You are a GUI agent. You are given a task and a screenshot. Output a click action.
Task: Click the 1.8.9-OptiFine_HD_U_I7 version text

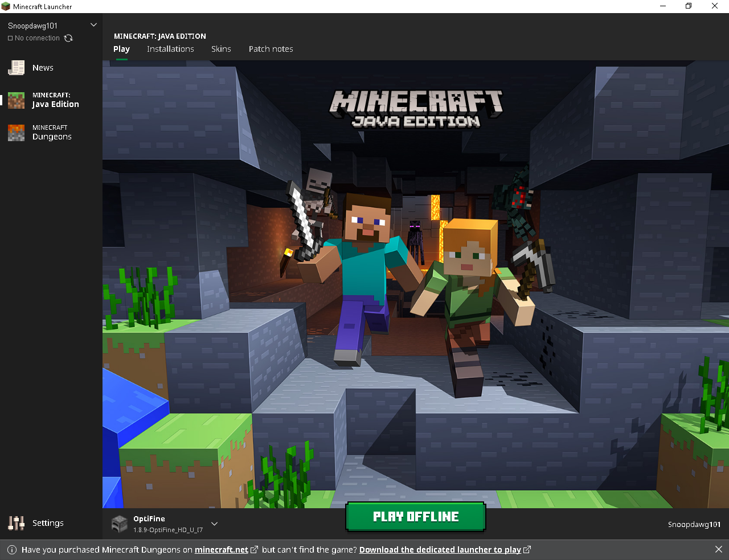[168, 530]
